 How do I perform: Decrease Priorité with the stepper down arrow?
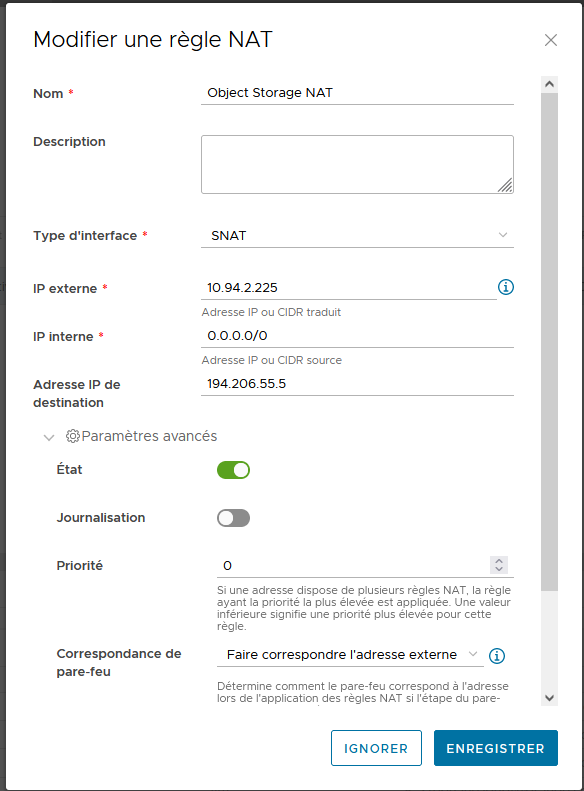pos(499,569)
